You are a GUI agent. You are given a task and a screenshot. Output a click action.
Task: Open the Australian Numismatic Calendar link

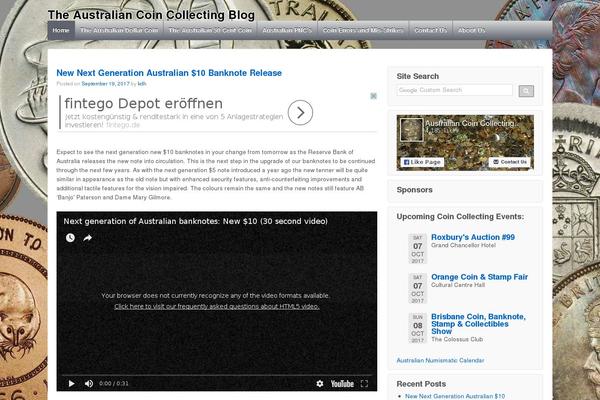point(440,360)
